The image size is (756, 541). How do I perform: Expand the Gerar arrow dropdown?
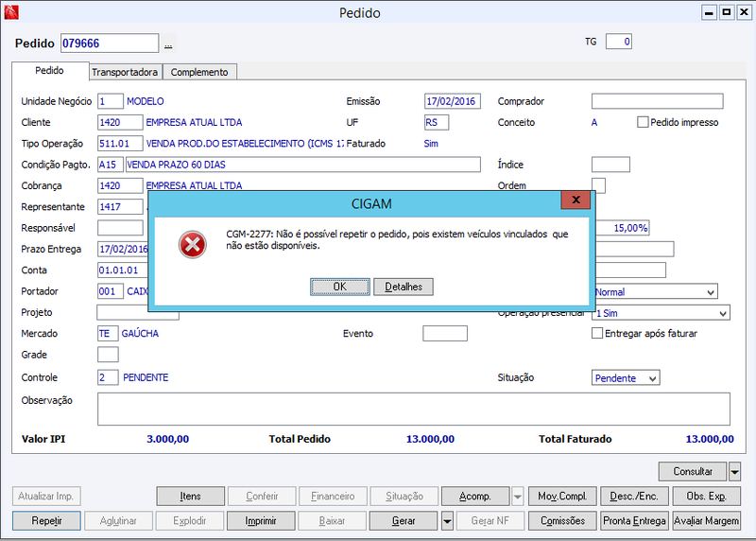[447, 521]
